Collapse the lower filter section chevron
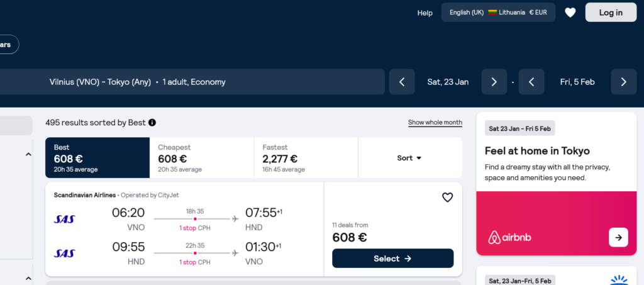The width and height of the screenshot is (644, 285). 28,279
